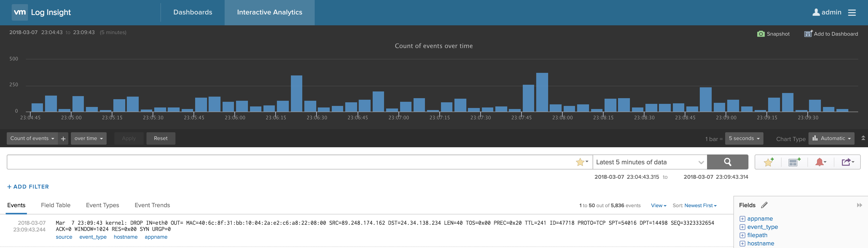Click the Reset button

click(160, 138)
